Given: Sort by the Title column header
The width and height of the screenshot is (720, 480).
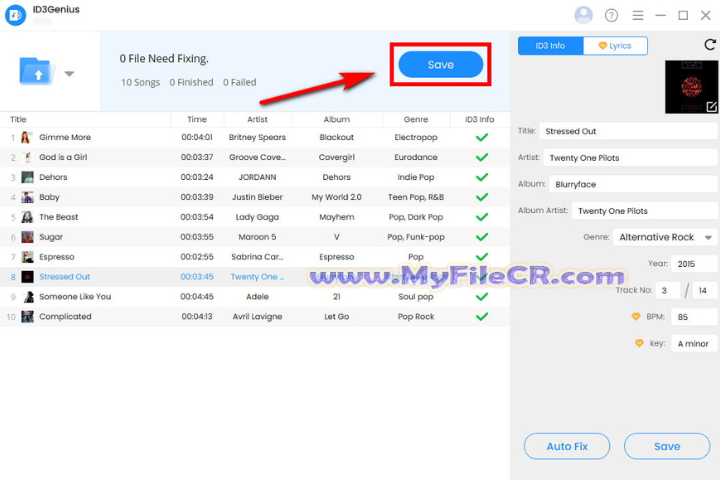Looking at the screenshot, I should [x=18, y=119].
